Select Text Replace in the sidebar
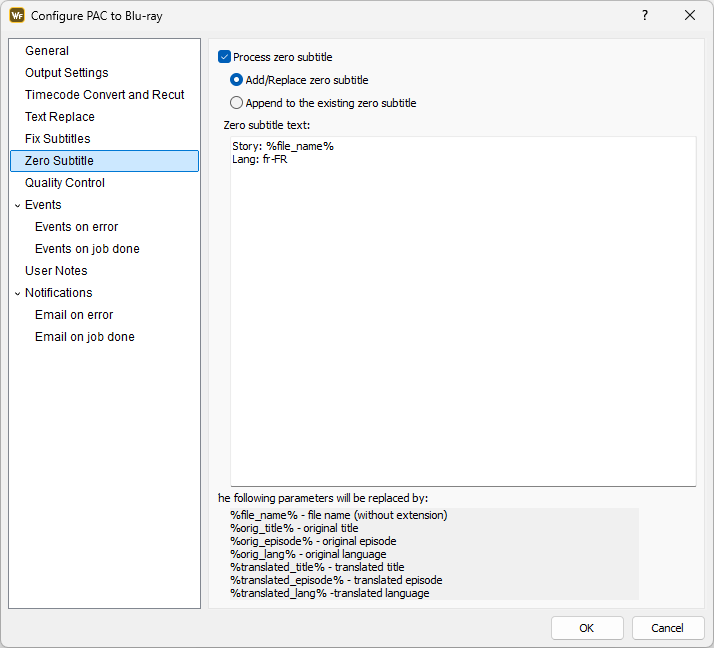 60,117
